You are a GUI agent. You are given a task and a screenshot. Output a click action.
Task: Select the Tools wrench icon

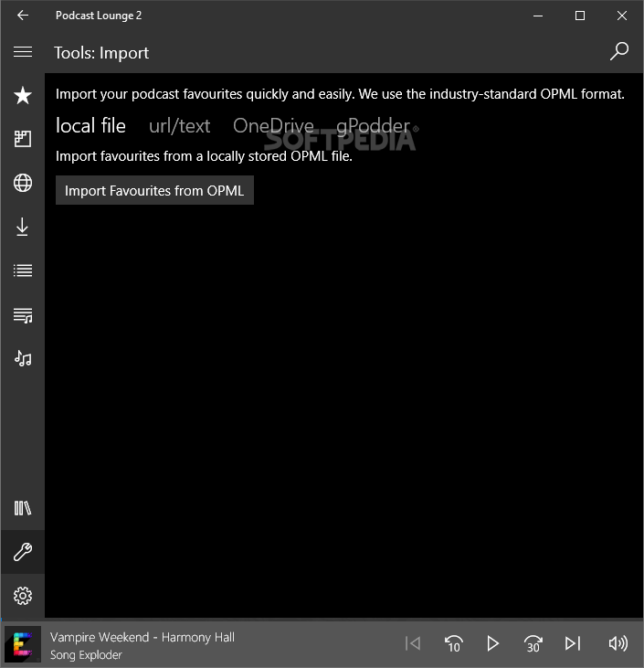pos(23,552)
